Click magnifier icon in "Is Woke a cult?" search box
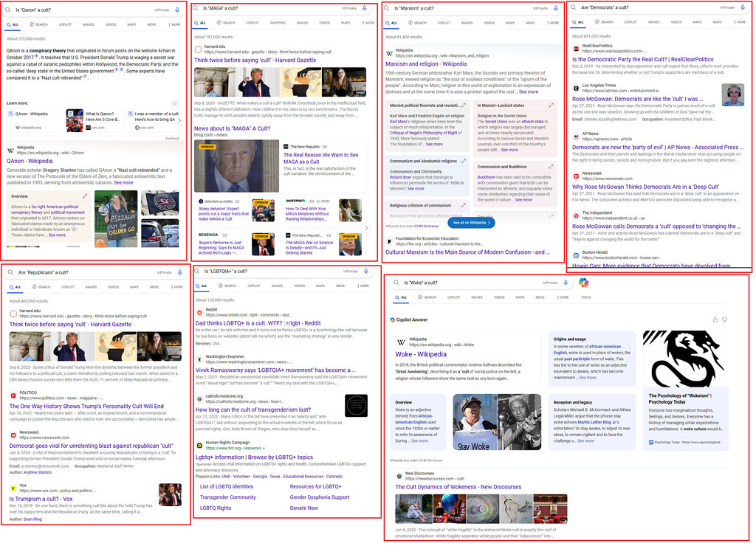 tap(396, 283)
